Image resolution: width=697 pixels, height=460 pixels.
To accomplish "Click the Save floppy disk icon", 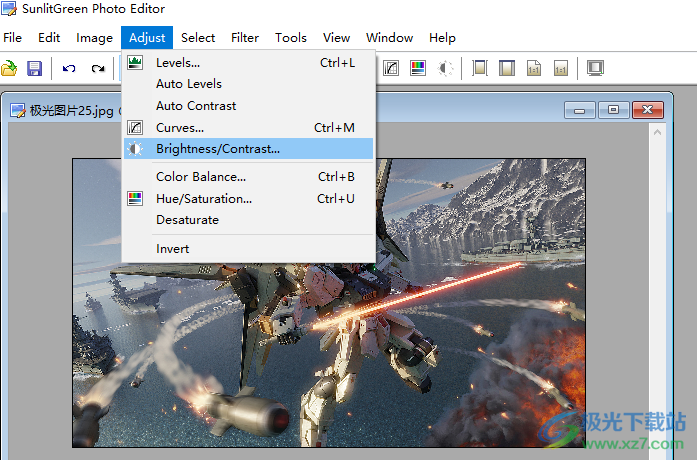I will (x=34, y=68).
